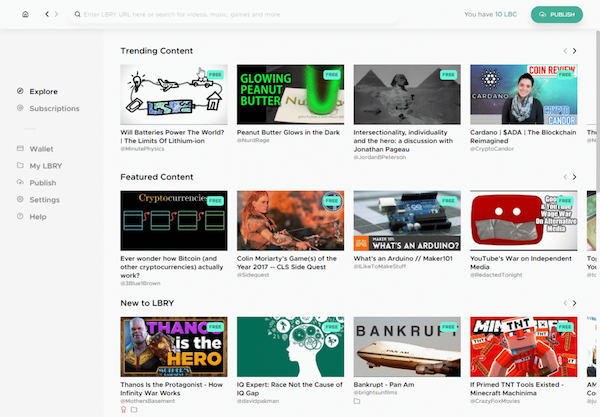Open the What's an Arduino thumbnail
The height and width of the screenshot is (417, 600).
click(x=407, y=220)
